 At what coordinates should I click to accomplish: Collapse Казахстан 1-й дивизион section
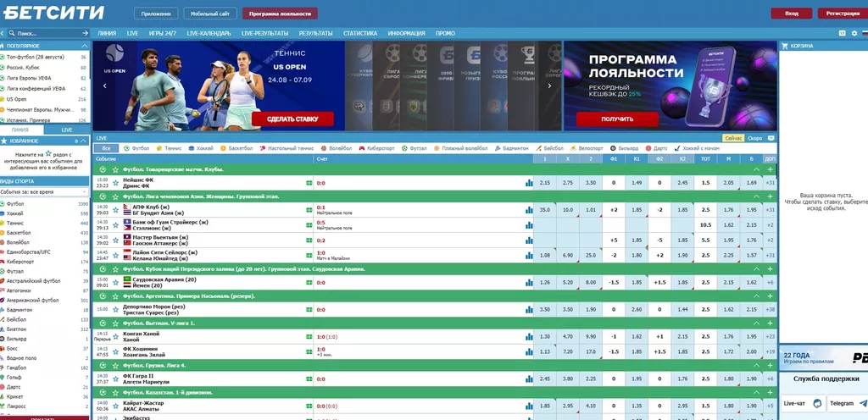pos(755,392)
